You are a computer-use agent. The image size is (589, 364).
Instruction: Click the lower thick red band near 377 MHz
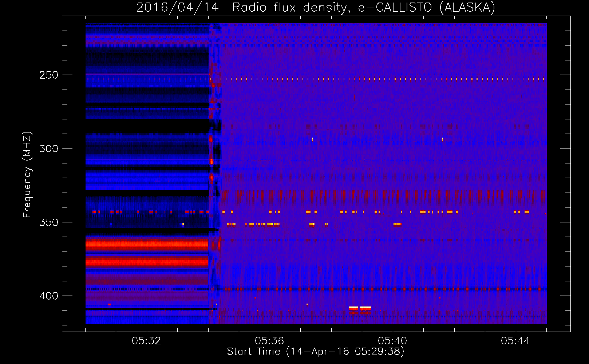click(146, 261)
